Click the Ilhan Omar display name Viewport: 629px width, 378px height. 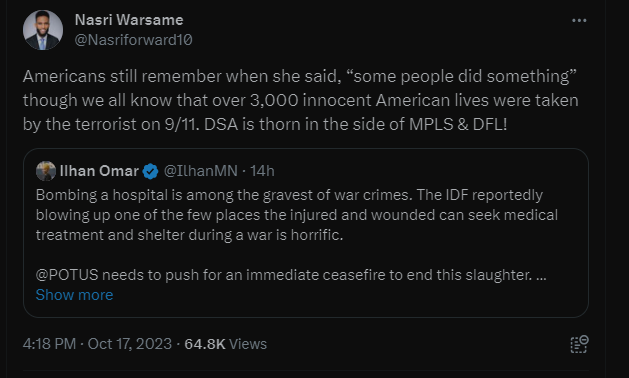point(99,171)
